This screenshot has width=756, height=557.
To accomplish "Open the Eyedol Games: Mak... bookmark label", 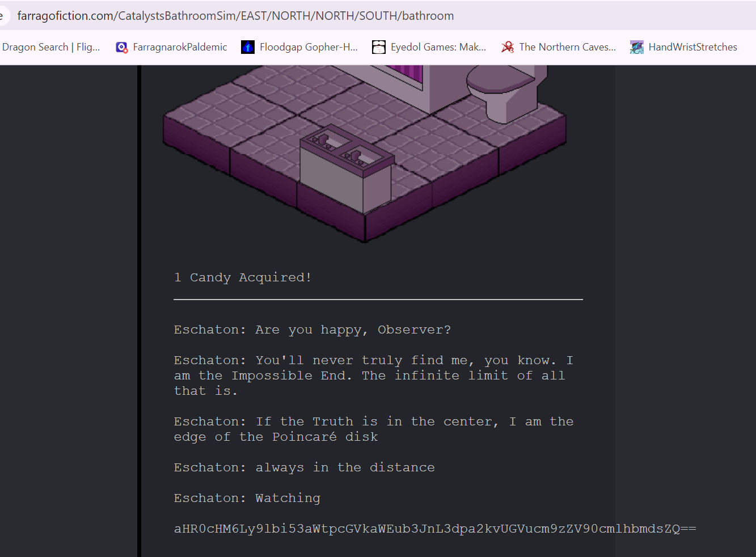I will [x=438, y=48].
